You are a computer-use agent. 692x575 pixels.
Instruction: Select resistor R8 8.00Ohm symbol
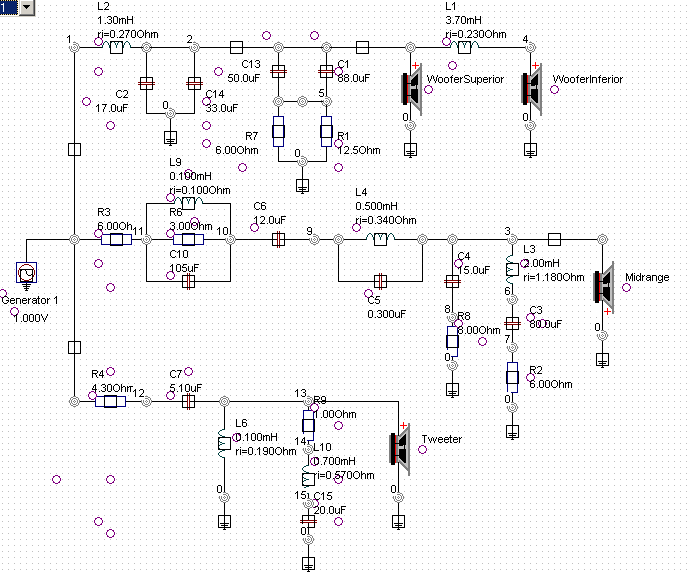[452, 341]
